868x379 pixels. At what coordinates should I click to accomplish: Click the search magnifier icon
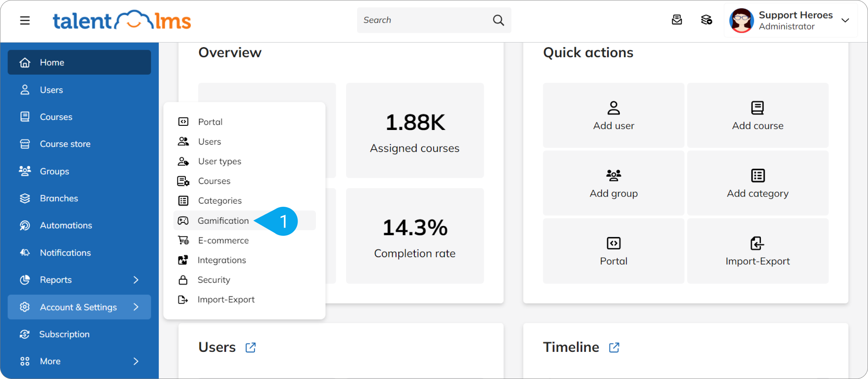pyautogui.click(x=498, y=20)
